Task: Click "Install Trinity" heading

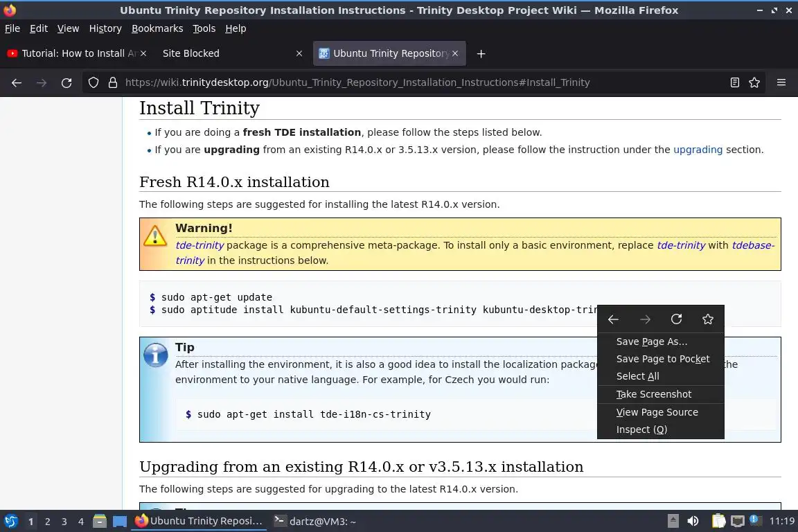Action: 199,108
